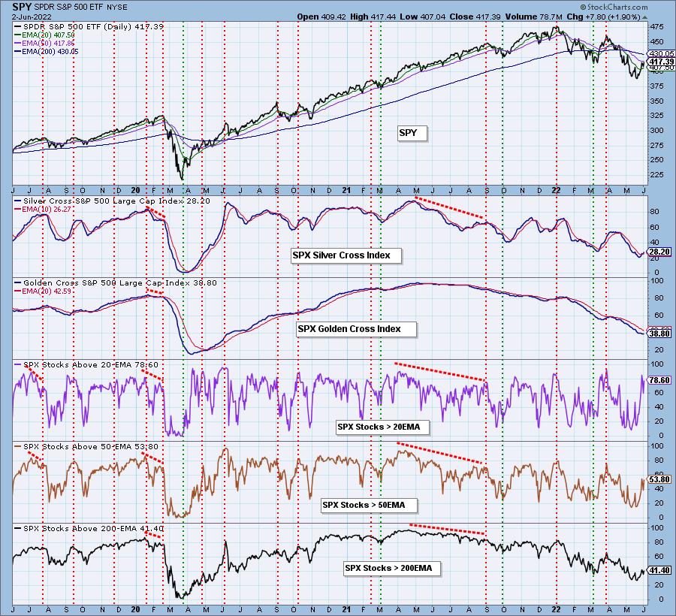Click the SPX Silver Cross Index label box

pos(346,255)
